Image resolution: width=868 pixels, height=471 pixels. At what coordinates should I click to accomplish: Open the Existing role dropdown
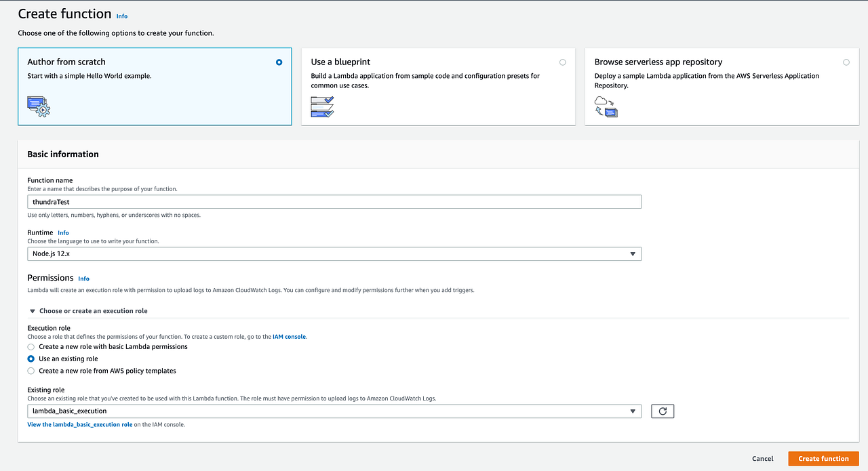pos(633,411)
